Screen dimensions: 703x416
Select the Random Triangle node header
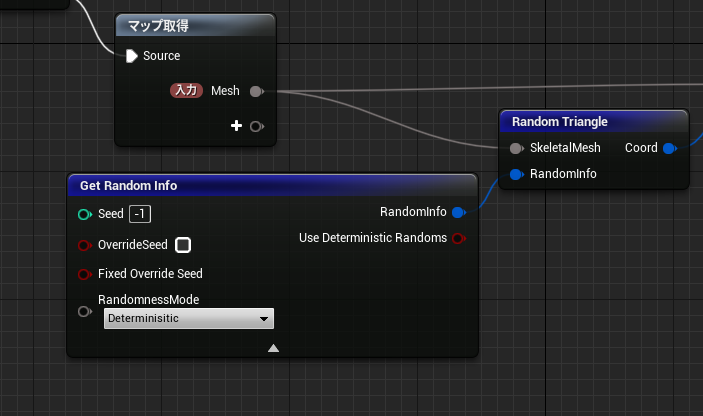click(594, 122)
